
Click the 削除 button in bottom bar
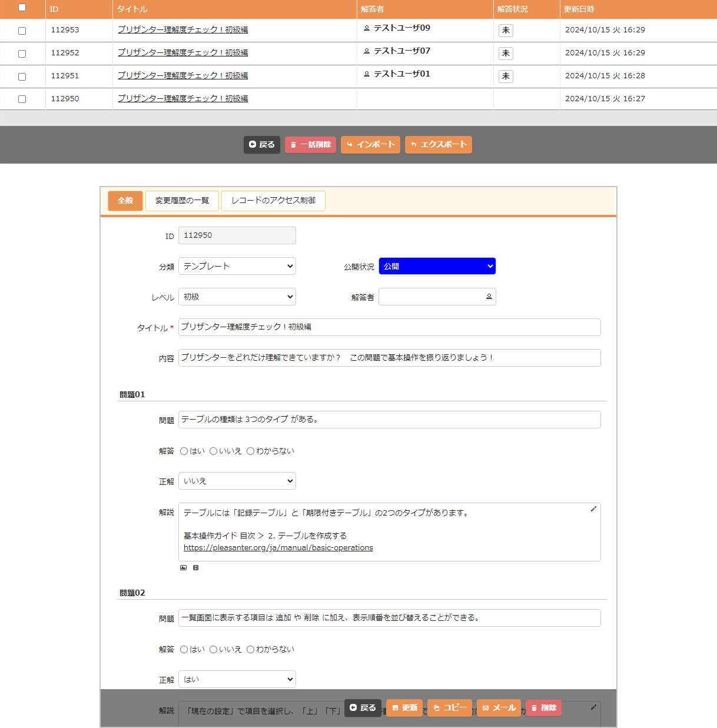543,708
